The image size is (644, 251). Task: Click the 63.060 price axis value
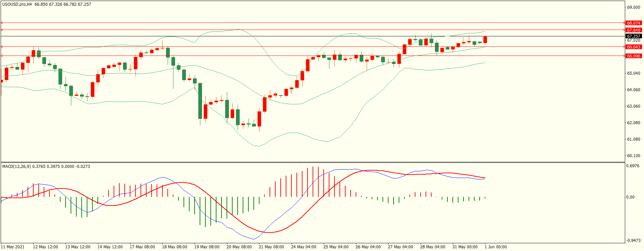[x=633, y=106]
